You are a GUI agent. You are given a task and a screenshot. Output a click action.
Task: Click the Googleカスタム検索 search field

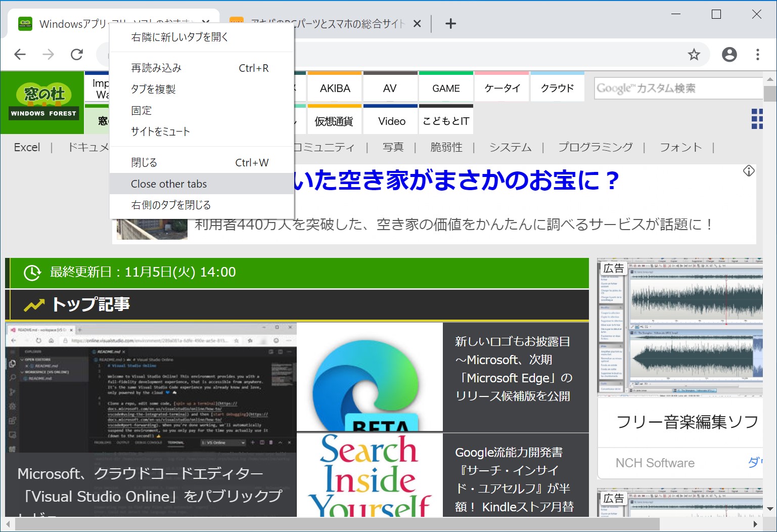pos(677,87)
